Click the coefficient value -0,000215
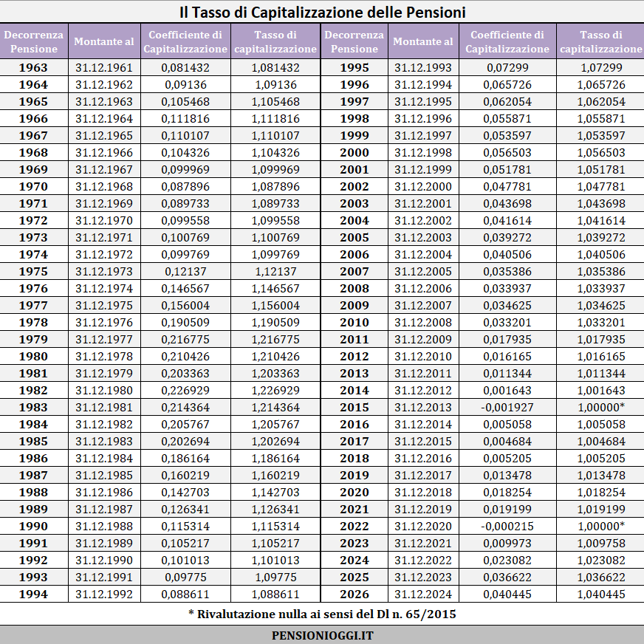Image resolution: width=644 pixels, height=644 pixels. [x=507, y=527]
